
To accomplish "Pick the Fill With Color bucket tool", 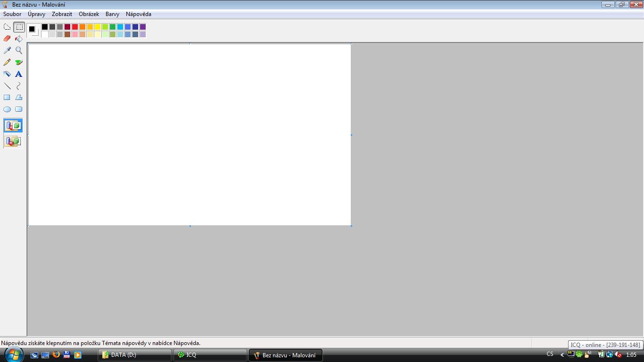I will click(x=19, y=39).
